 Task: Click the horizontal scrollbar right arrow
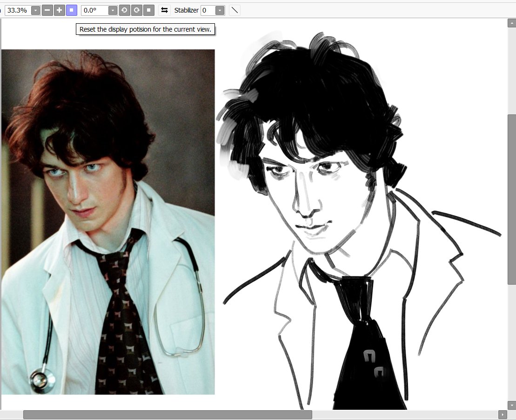tap(503, 415)
